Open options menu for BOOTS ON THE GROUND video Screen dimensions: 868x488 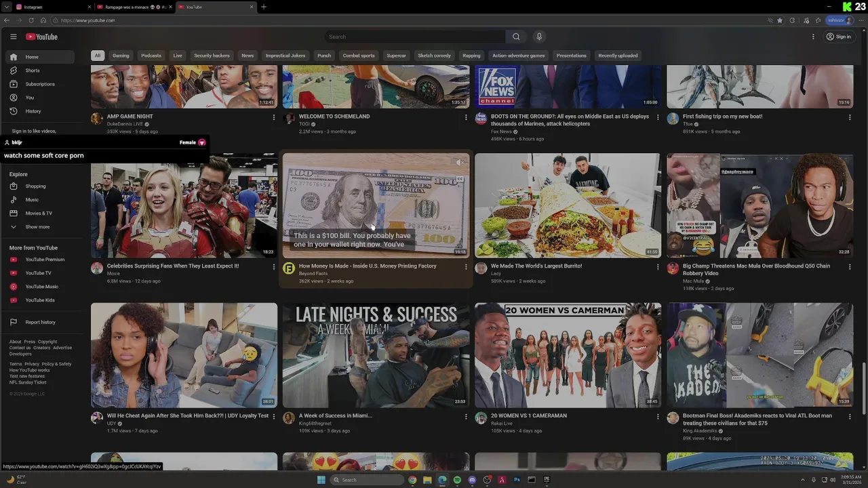point(658,117)
